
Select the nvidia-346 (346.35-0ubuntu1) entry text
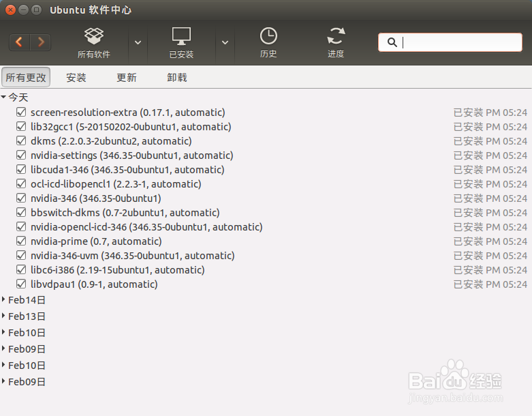point(96,198)
